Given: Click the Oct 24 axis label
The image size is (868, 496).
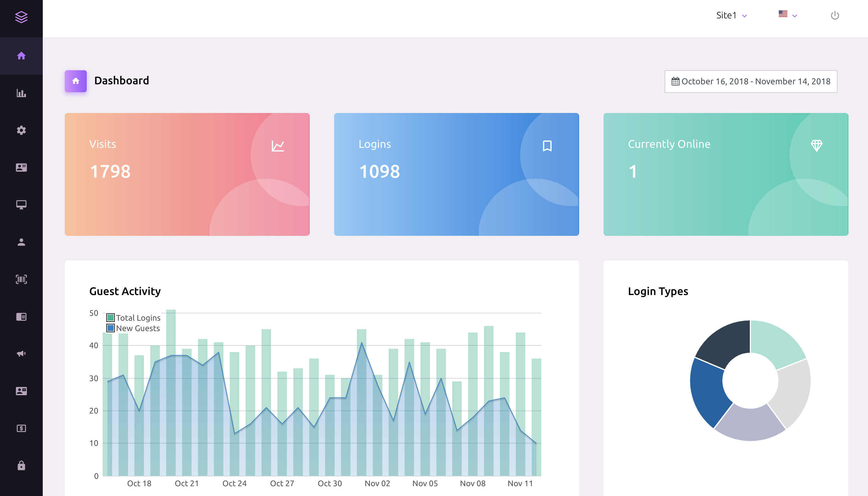Looking at the screenshot, I should [x=234, y=484].
